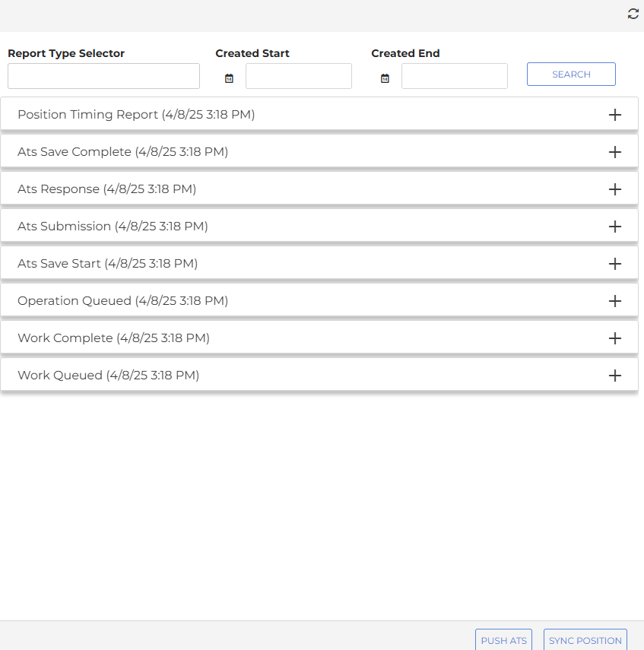Open the Position Timing Report row title
Image resolution: width=644 pixels, height=650 pixels.
(x=136, y=114)
